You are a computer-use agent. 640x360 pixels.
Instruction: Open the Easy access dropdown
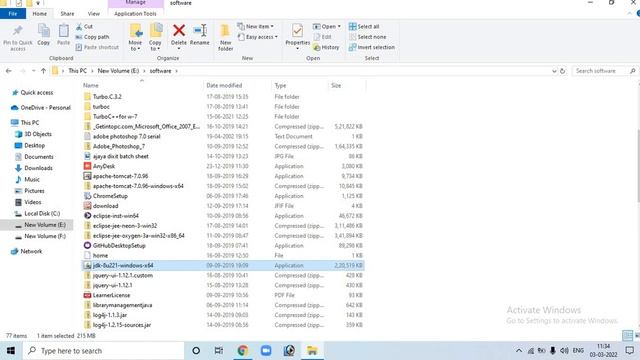[258, 37]
